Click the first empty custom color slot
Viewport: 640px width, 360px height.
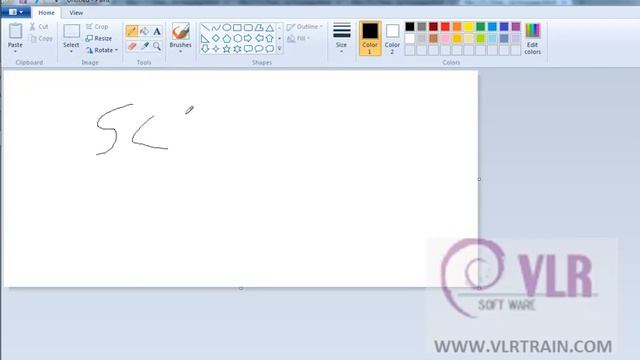410,51
